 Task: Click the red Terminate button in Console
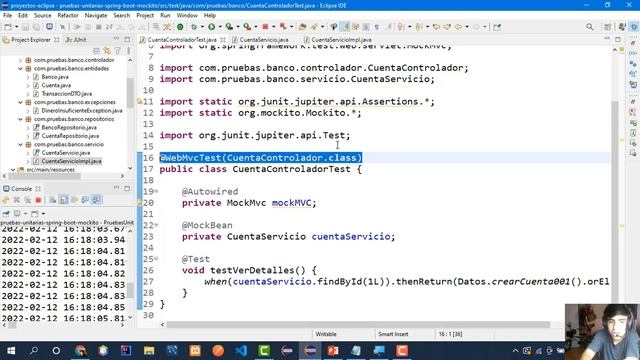pos(38,200)
